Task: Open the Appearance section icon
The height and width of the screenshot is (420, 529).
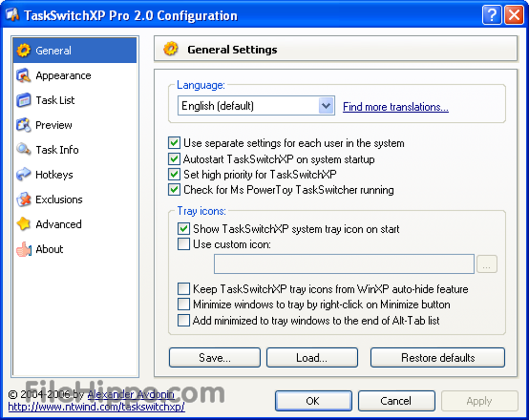Action: 24,76
